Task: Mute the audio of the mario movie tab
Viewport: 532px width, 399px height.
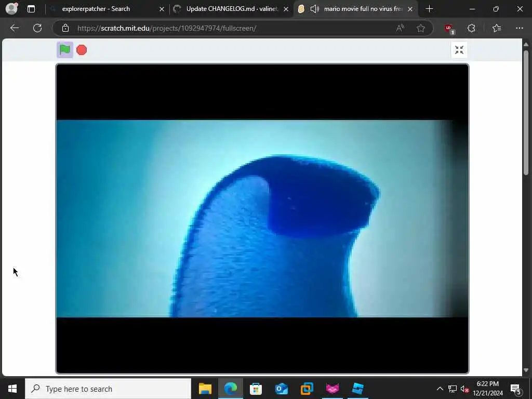Action: 314,9
